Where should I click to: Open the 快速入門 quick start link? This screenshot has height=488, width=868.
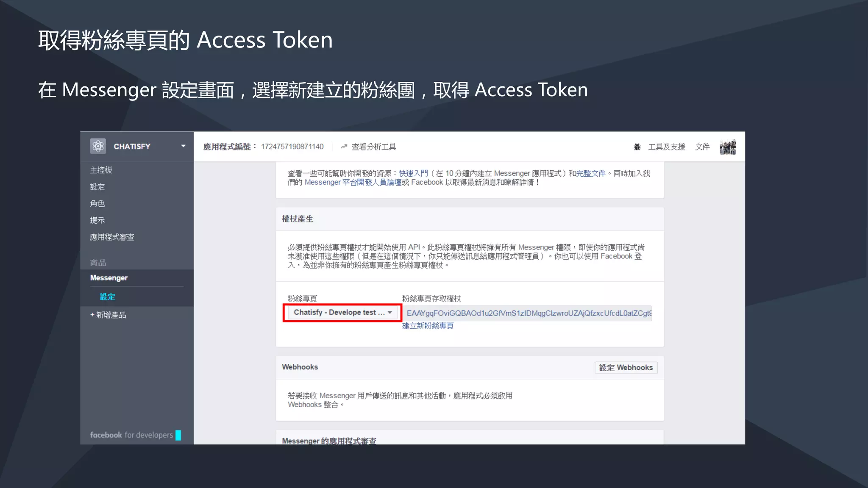click(x=413, y=173)
